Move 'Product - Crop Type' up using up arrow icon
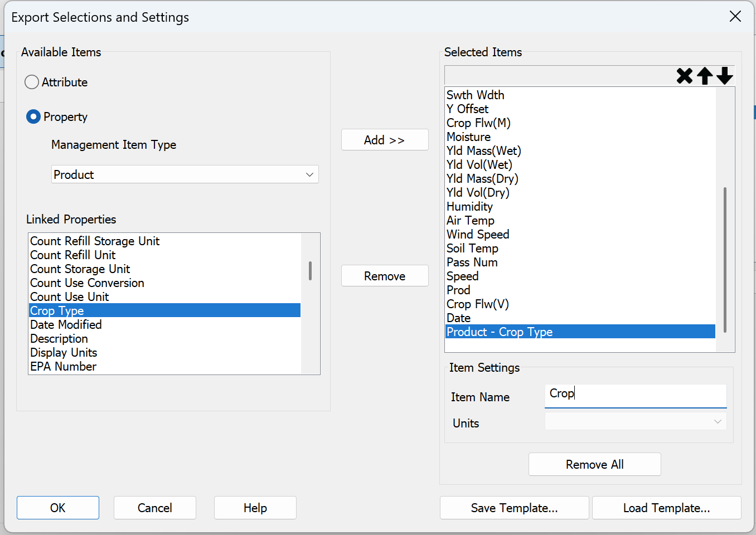 (705, 76)
